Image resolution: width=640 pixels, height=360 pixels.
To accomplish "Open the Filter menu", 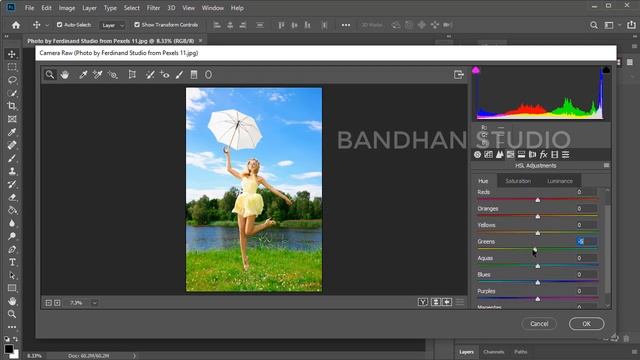I will tap(153, 8).
